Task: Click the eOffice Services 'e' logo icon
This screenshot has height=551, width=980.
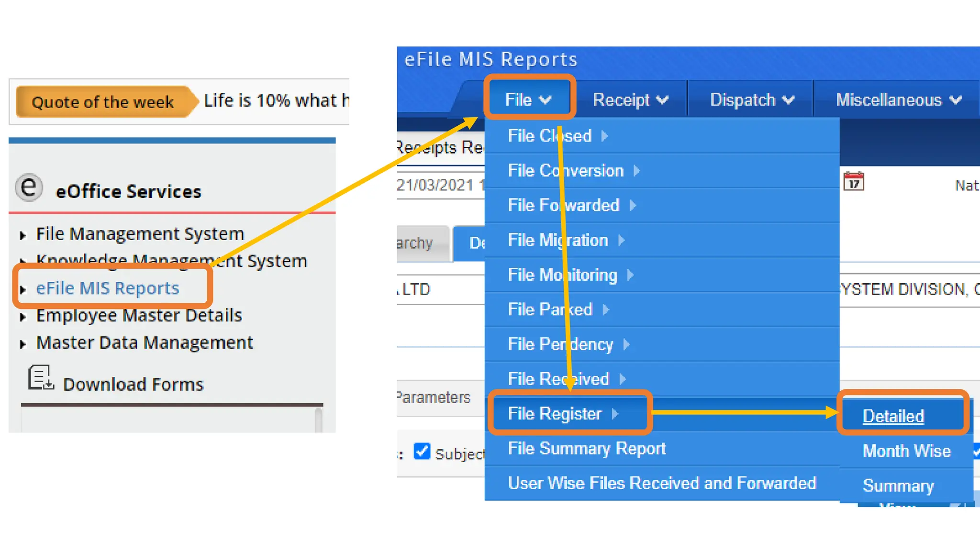Action: [29, 187]
